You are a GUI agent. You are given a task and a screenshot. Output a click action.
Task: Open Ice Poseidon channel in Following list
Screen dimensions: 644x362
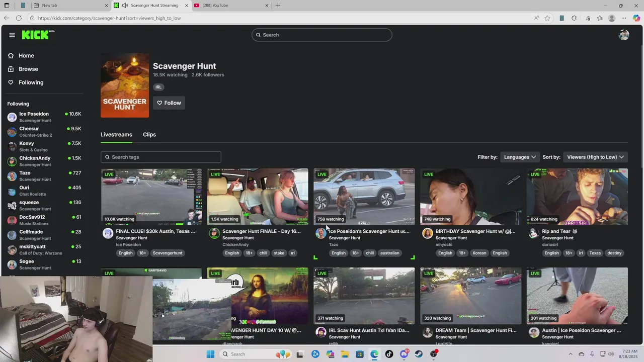(44, 117)
